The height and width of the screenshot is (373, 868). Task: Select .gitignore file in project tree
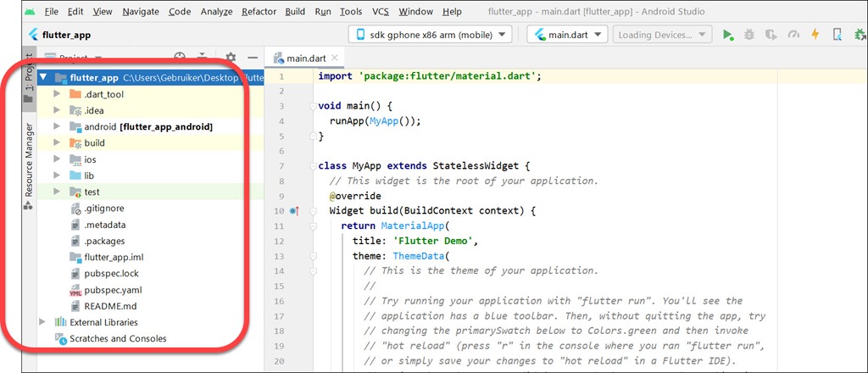(104, 208)
